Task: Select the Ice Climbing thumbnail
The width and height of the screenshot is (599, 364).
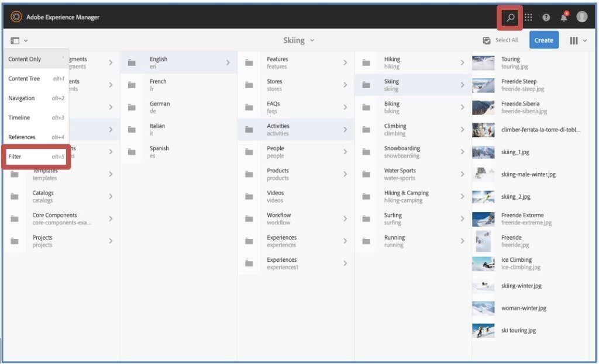Action: 483,264
